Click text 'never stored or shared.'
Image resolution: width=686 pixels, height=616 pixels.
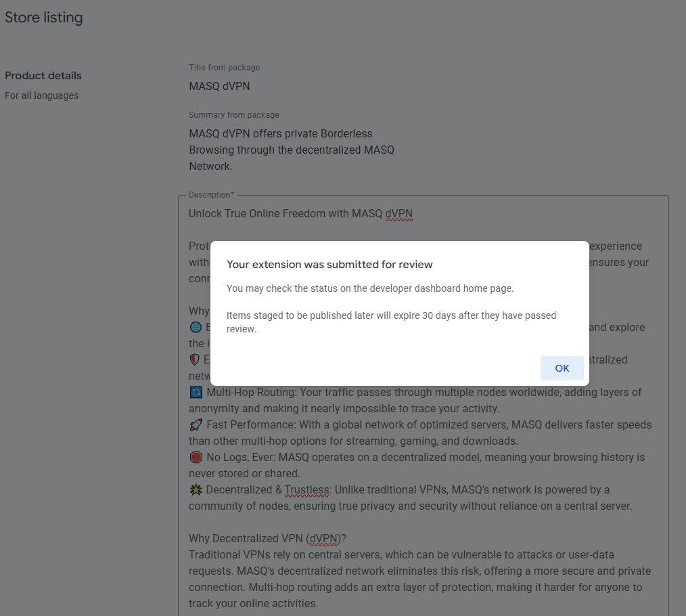pyautogui.click(x=244, y=474)
